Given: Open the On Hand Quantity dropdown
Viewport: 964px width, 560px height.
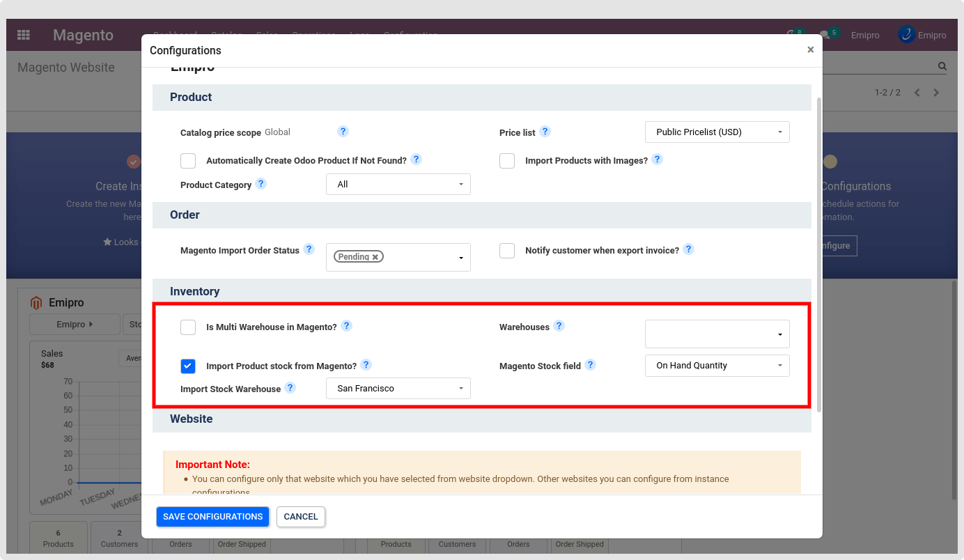Looking at the screenshot, I should click(717, 366).
